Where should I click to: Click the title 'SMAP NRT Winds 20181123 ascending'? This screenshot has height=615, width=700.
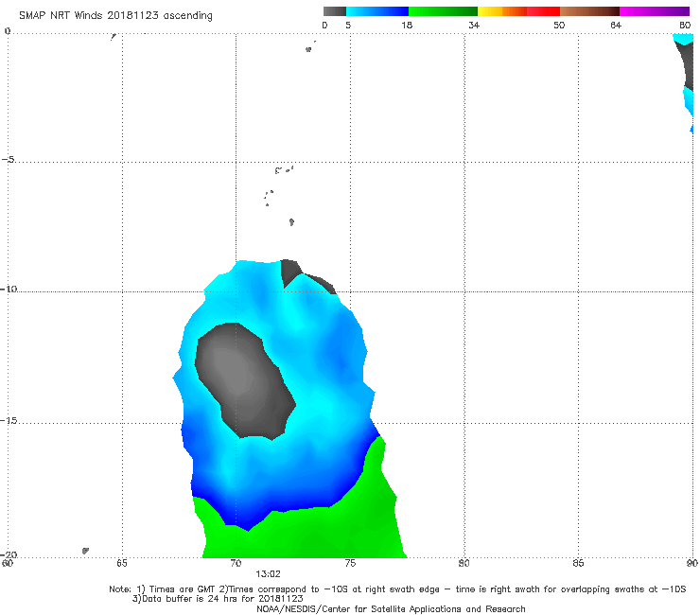pyautogui.click(x=115, y=16)
